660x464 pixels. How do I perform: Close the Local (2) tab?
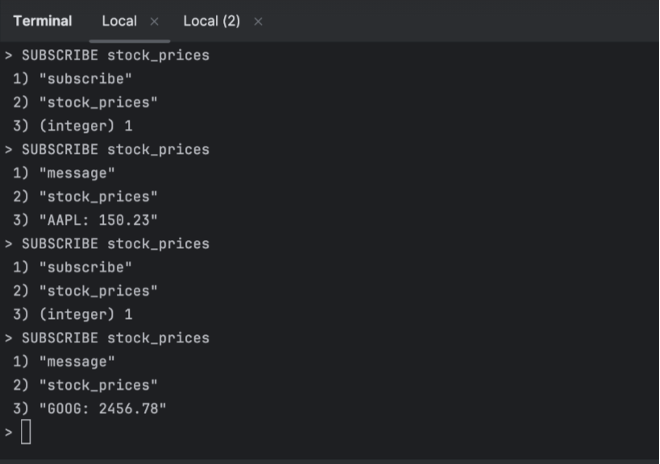(x=258, y=21)
